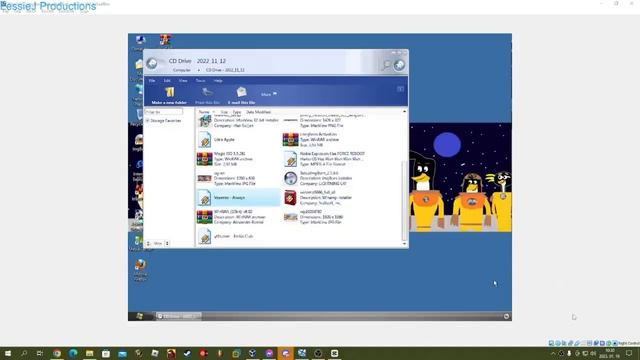640x360 pixels.
Task: Open the magnifier search icon in the explorer header
Action: pyautogui.click(x=386, y=65)
